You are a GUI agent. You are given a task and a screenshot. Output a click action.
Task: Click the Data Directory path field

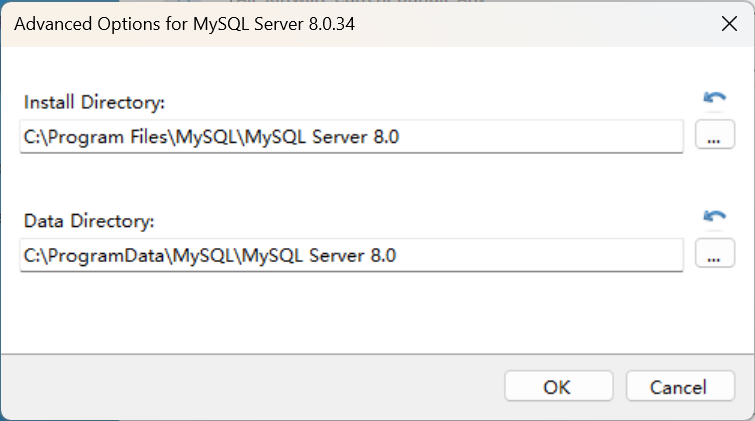[x=350, y=255]
